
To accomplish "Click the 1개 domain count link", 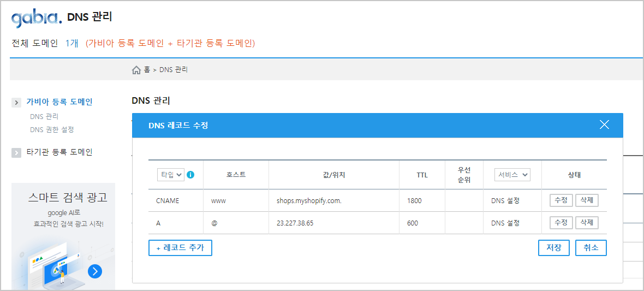I will (x=71, y=43).
